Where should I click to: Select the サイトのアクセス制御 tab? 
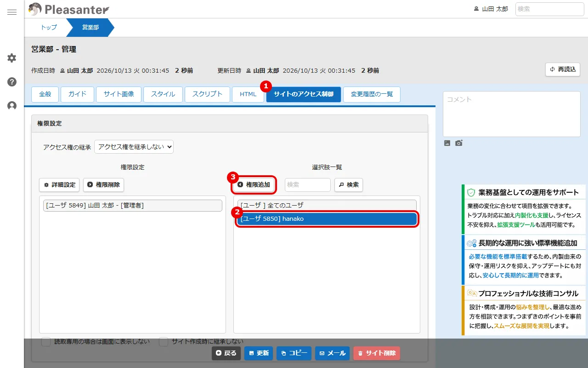pos(304,94)
